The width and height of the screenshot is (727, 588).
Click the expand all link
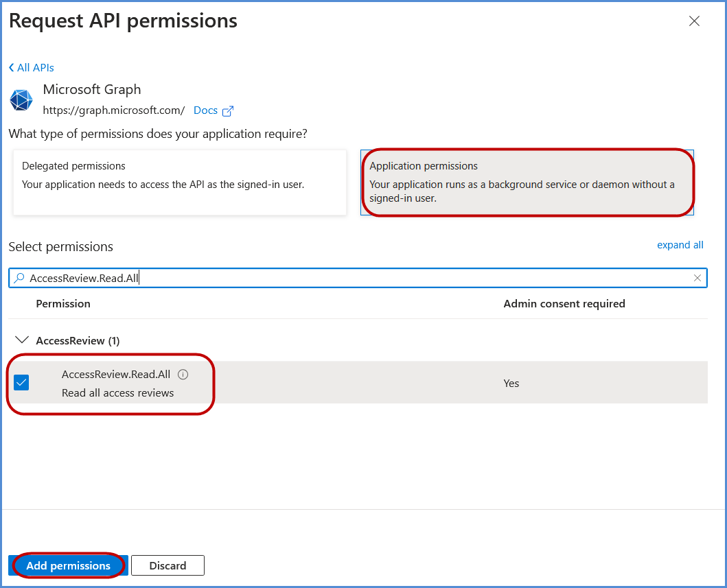pyautogui.click(x=680, y=245)
